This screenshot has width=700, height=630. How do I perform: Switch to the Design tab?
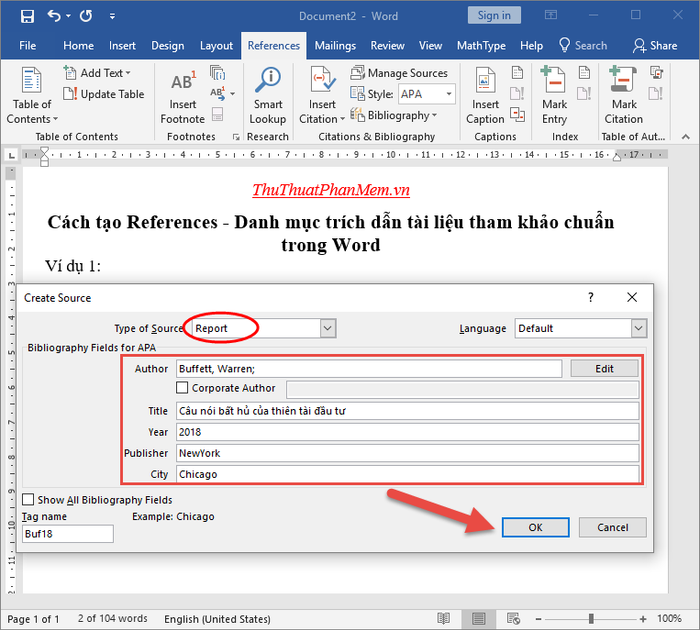pos(168,46)
